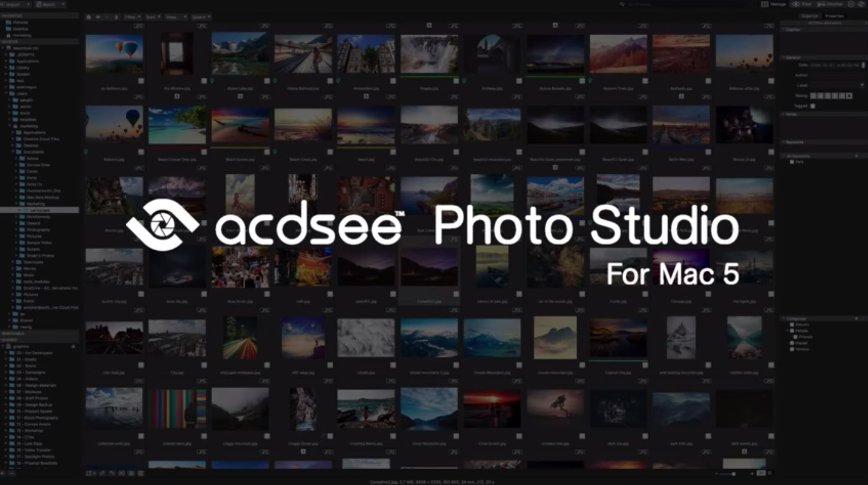Switch to Develop mode

pyautogui.click(x=830, y=4)
